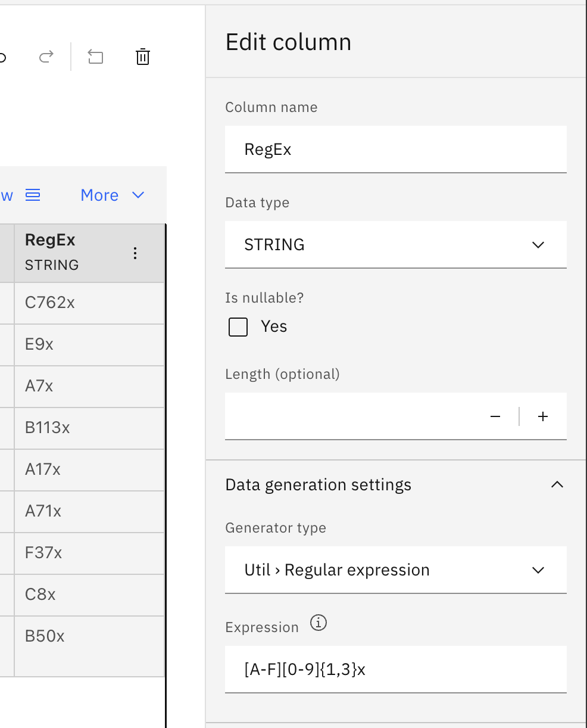Open the More menu

click(112, 195)
